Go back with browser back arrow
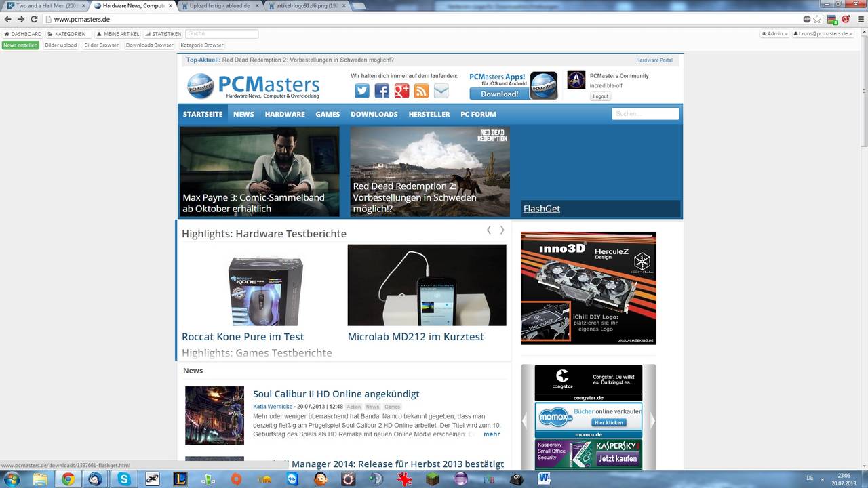Viewport: 868px width, 488px height. tap(7, 19)
